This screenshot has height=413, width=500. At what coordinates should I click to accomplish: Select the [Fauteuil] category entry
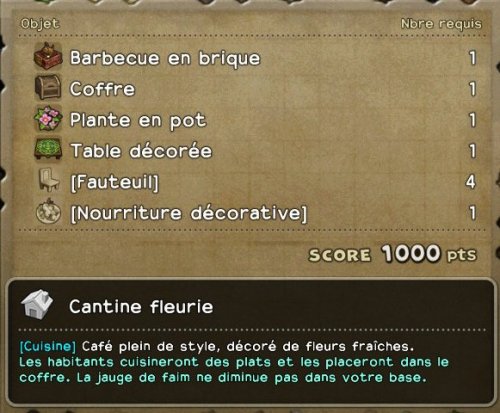(x=115, y=182)
